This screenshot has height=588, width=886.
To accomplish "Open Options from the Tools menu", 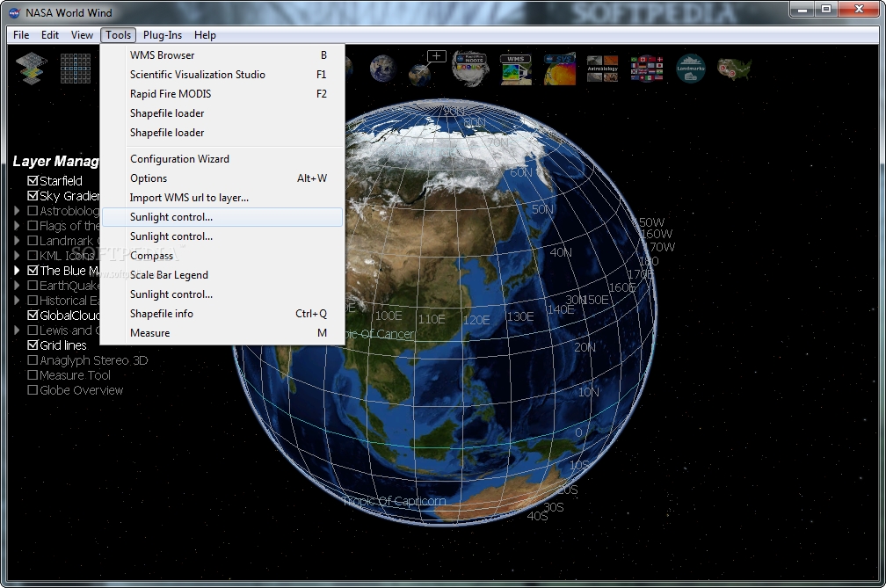I will [x=222, y=178].
